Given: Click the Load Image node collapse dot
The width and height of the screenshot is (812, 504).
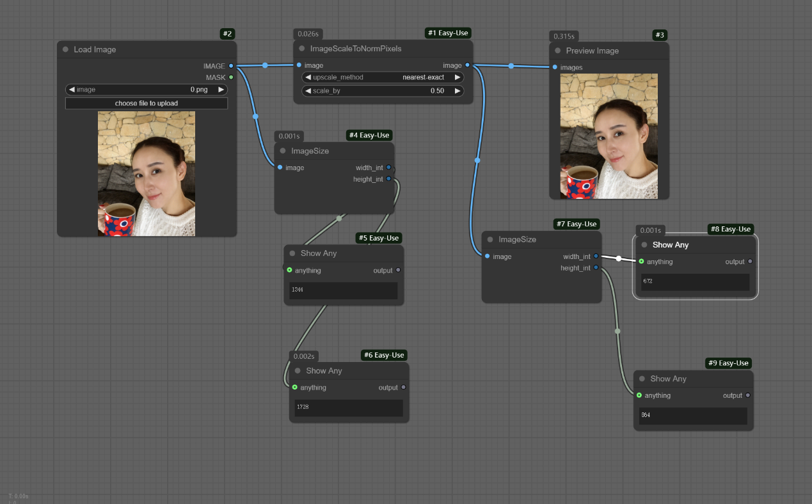Looking at the screenshot, I should click(65, 50).
